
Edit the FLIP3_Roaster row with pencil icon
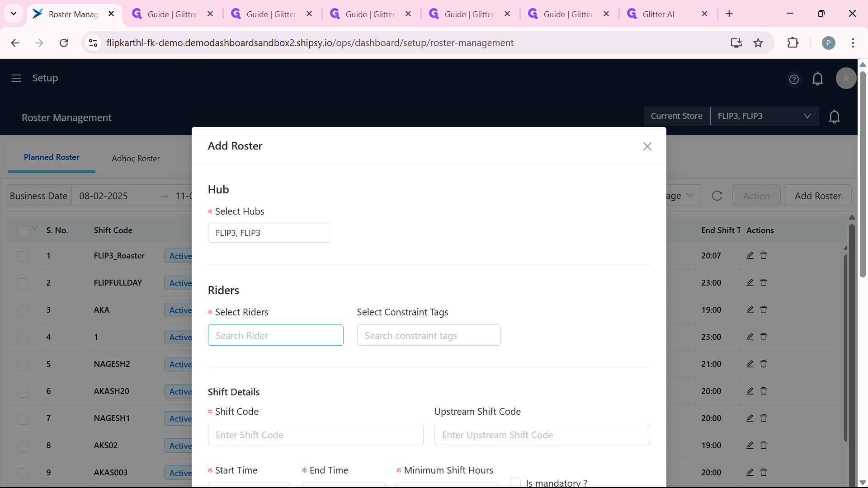coord(750,255)
